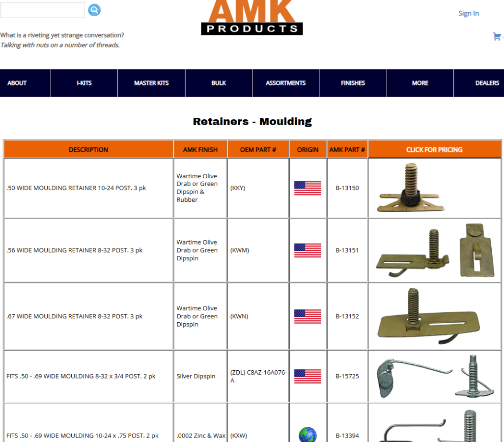Open the FINISHES page
The image size is (504, 442).
(x=353, y=83)
